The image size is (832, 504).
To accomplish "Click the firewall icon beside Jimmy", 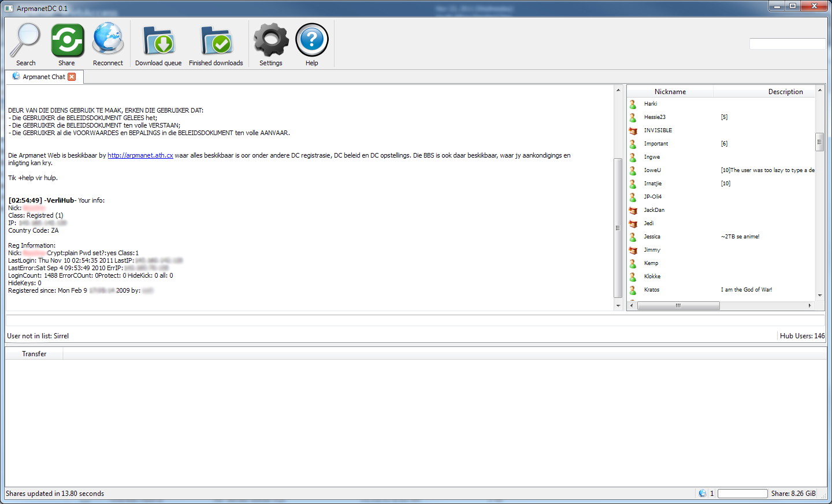I will pyautogui.click(x=633, y=250).
